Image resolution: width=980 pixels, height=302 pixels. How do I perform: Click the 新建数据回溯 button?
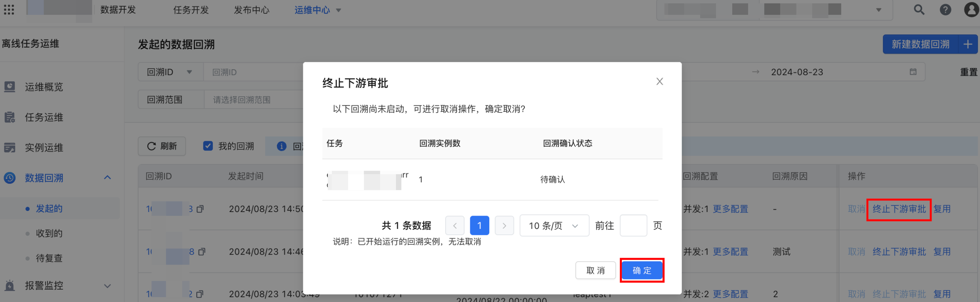click(930, 44)
